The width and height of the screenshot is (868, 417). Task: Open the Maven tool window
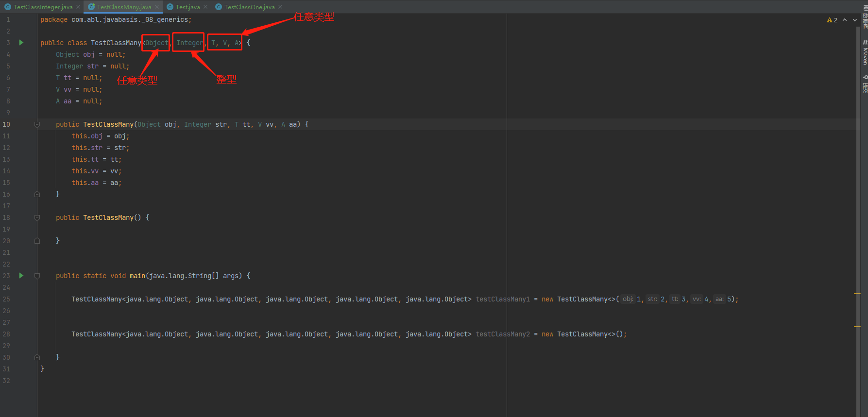pyautogui.click(x=865, y=52)
